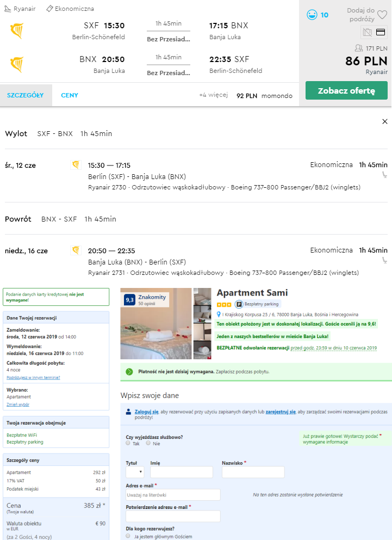
Task: Click the Apartment Sami title
Action: coord(252,293)
